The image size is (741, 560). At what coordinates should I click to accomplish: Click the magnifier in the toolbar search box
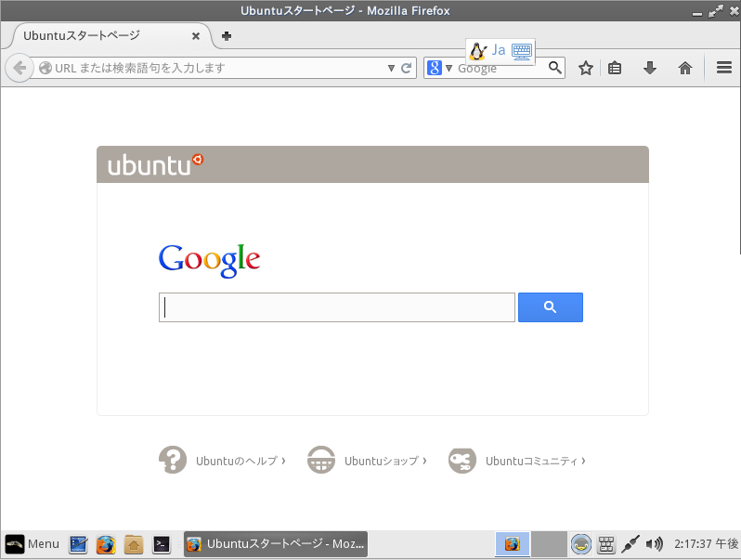point(555,68)
